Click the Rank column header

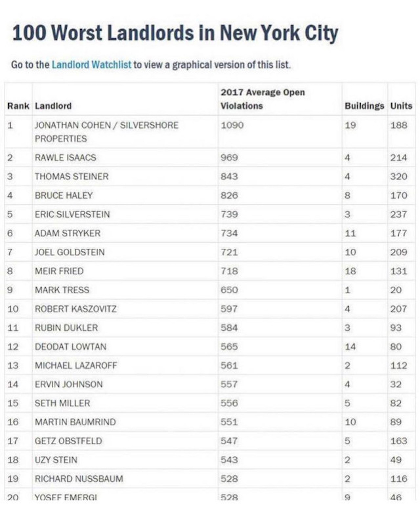[18, 106]
